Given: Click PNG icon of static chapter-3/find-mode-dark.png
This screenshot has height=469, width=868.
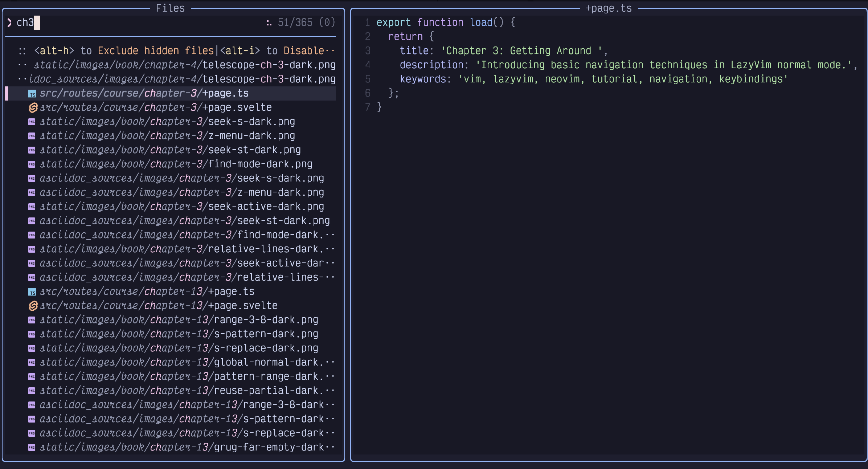Looking at the screenshot, I should click(32, 164).
